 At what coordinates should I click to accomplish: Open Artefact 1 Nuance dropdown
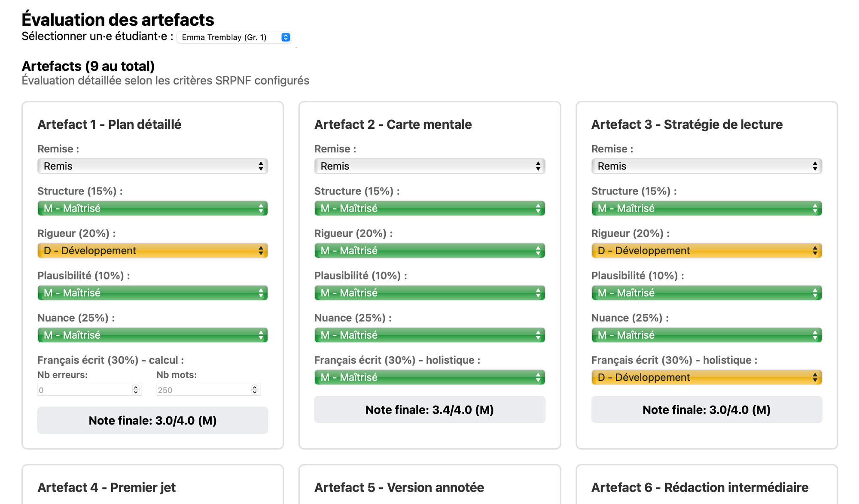pos(152,335)
